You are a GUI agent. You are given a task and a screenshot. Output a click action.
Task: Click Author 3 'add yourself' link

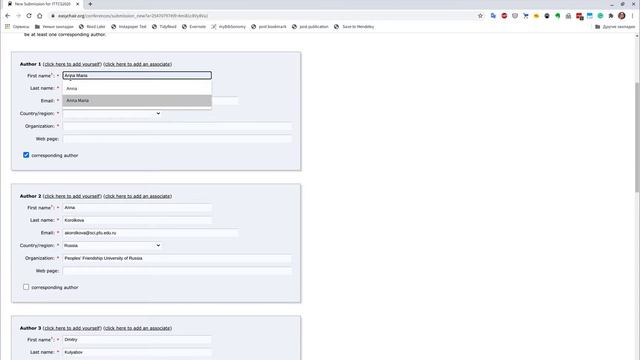click(72, 328)
